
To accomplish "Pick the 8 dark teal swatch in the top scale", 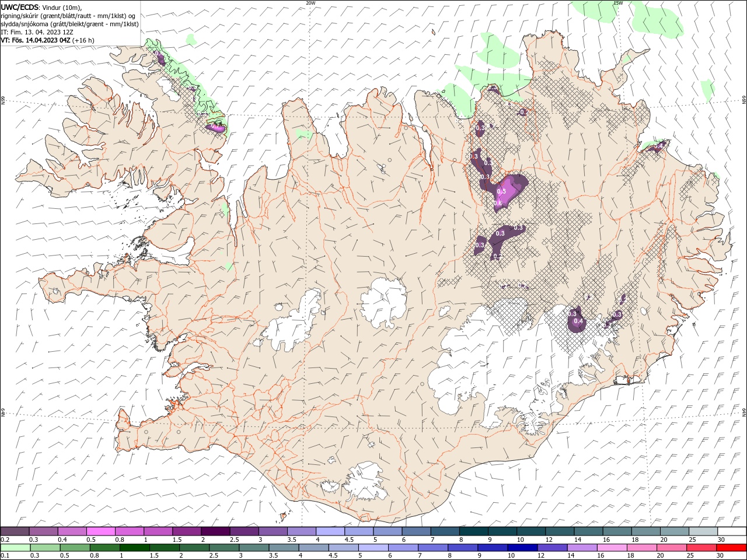I will 474,531.
